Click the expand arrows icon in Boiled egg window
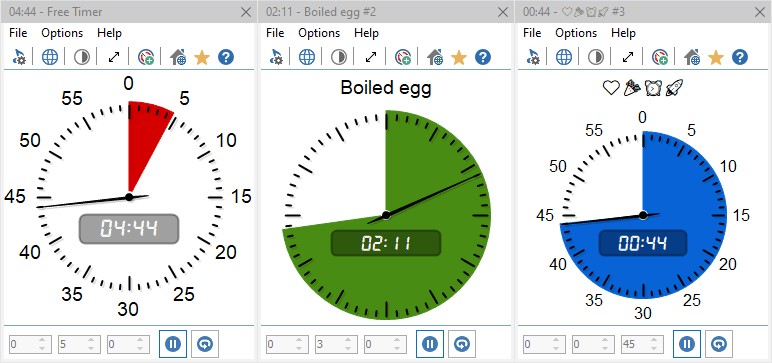 coord(371,57)
